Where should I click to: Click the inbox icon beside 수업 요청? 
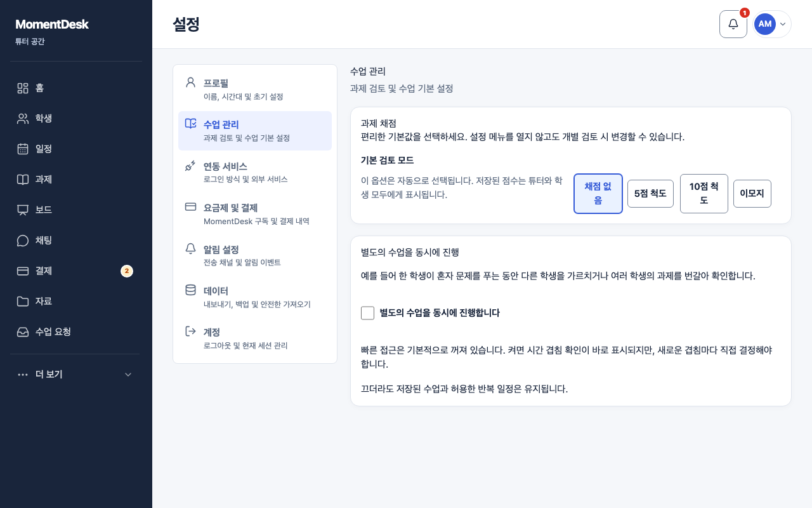[x=23, y=332]
